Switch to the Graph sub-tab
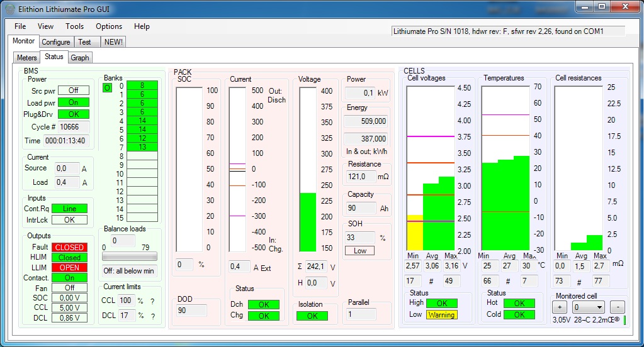Viewport: 644px width, 347px height. coord(80,58)
